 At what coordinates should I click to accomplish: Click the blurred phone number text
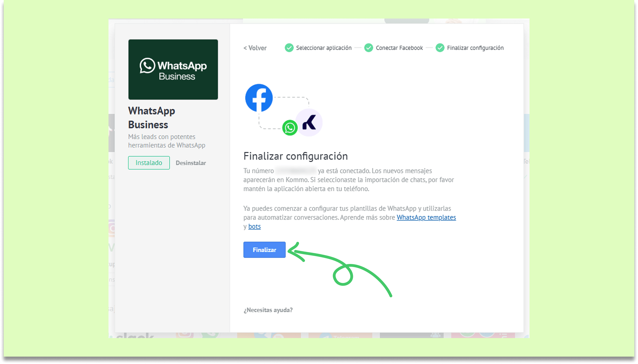pos(296,171)
